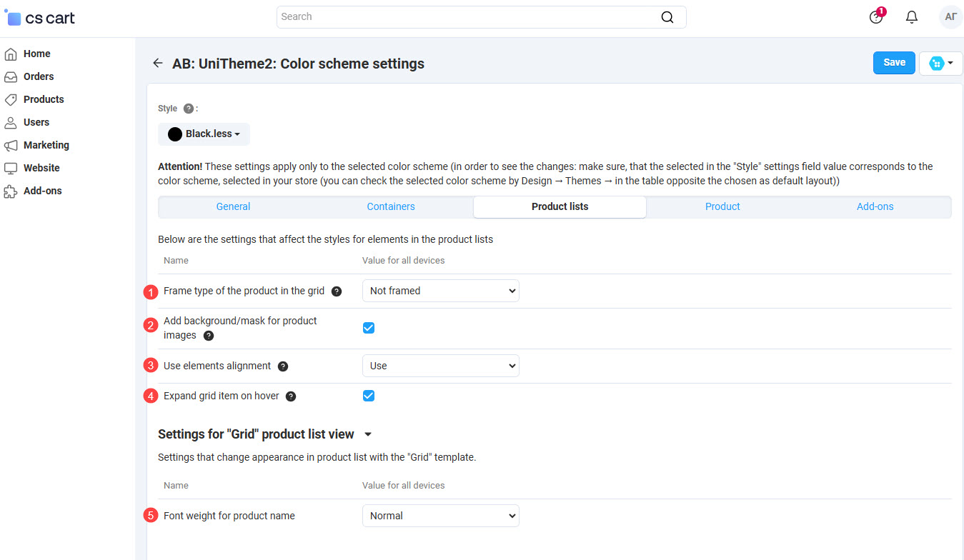Select the Product lists tab
This screenshot has height=560, width=964.
coord(560,207)
